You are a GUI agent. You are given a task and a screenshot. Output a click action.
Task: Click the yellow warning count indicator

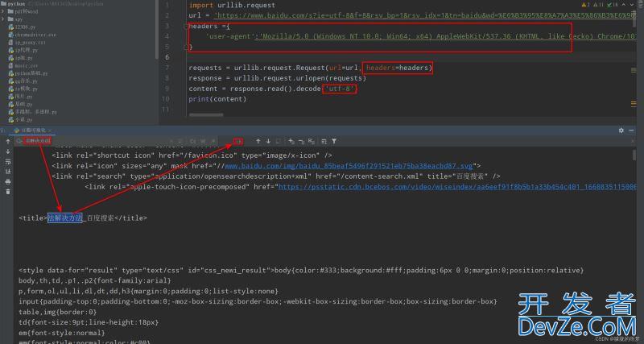586,5
